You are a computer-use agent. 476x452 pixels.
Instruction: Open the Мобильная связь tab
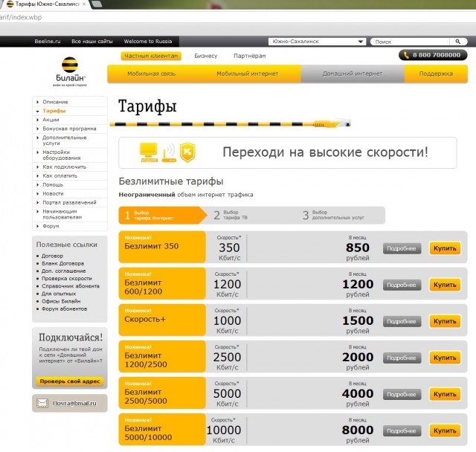(x=152, y=74)
